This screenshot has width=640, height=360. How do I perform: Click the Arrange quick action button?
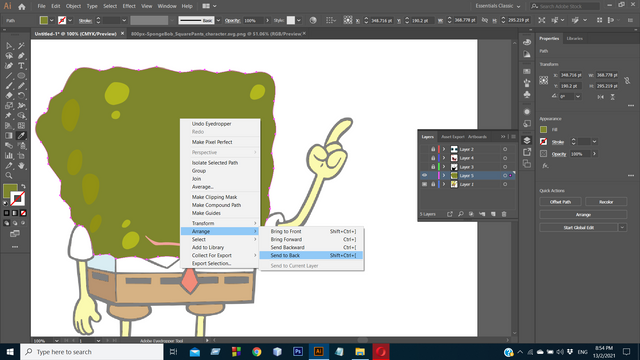(x=583, y=215)
